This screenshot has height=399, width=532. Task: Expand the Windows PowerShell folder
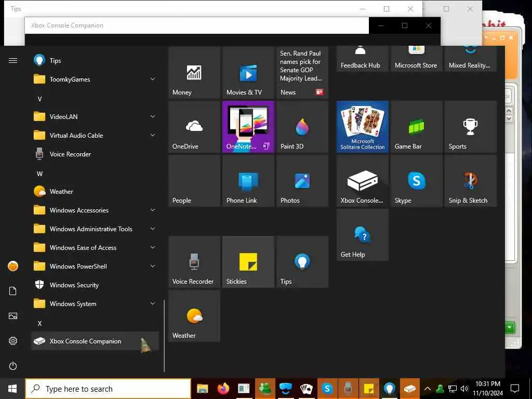point(95,267)
